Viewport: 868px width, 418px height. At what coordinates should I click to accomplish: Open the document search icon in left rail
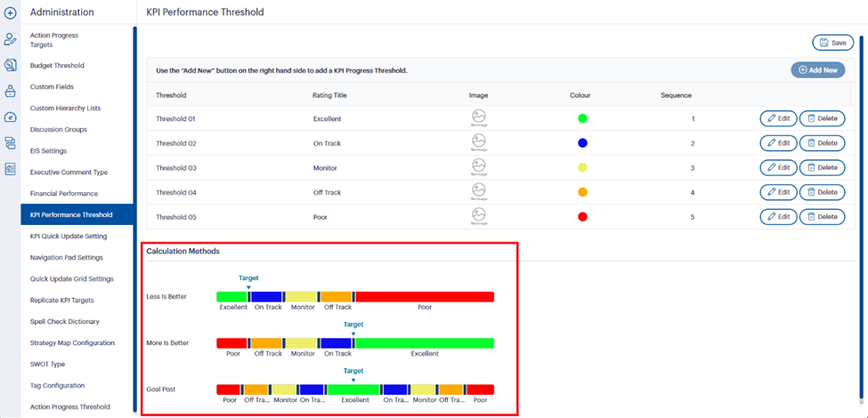(10, 65)
